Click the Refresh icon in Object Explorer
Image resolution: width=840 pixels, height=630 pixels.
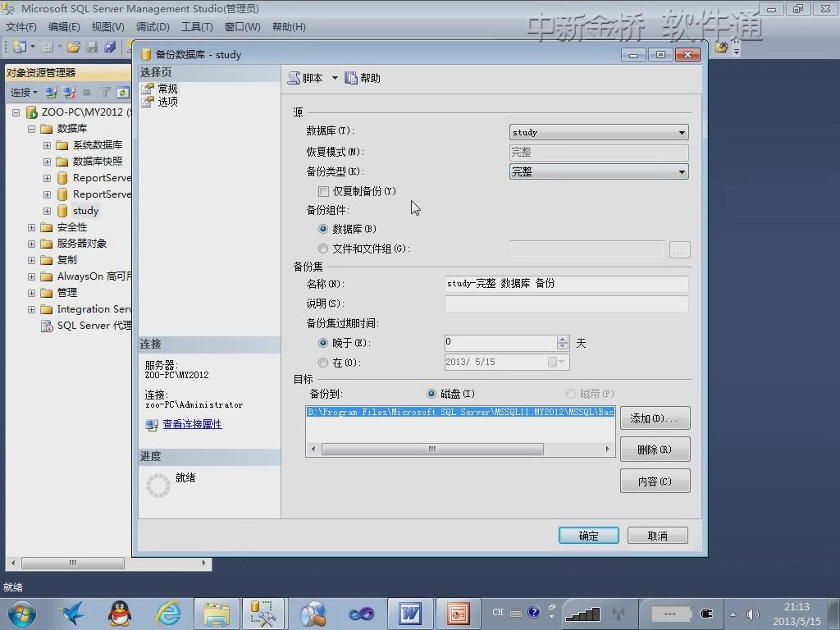point(123,92)
